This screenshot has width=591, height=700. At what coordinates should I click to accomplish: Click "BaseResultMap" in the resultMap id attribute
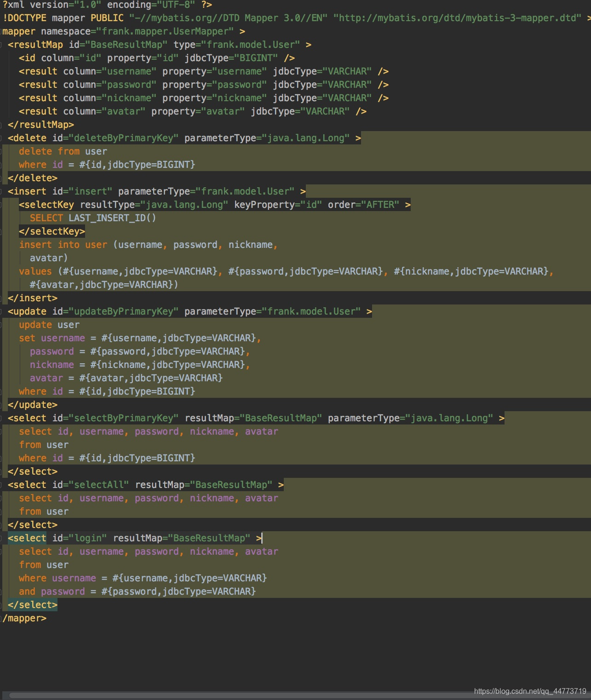[x=126, y=45]
